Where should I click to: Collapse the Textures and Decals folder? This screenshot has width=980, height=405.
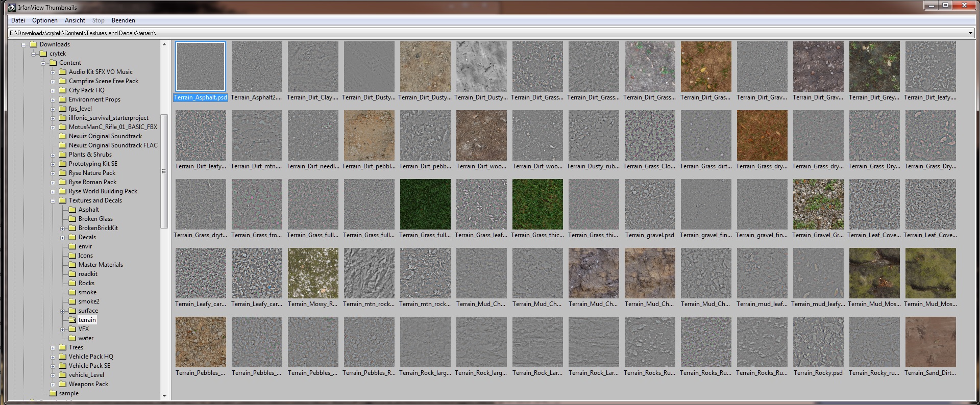53,201
